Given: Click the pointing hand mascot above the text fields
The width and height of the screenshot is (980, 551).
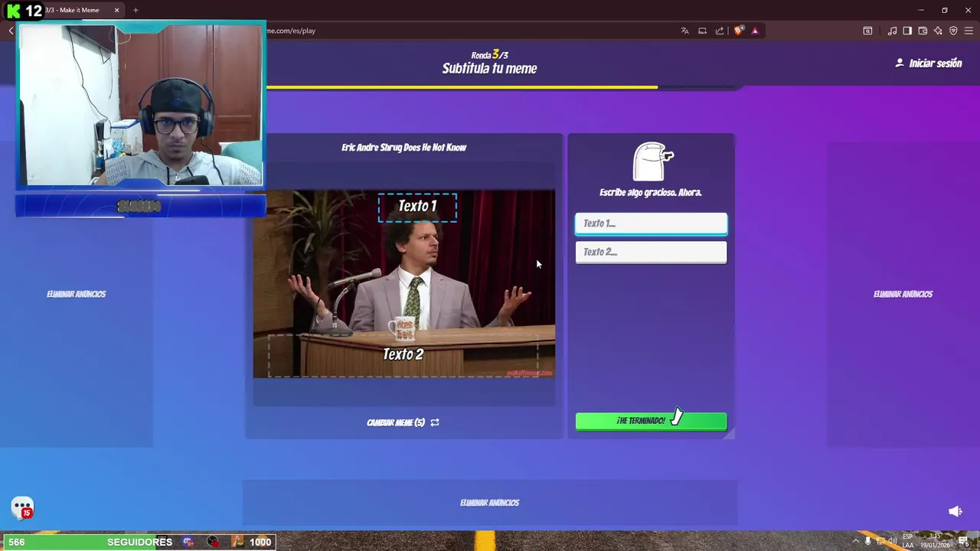Looking at the screenshot, I should pyautogui.click(x=652, y=161).
